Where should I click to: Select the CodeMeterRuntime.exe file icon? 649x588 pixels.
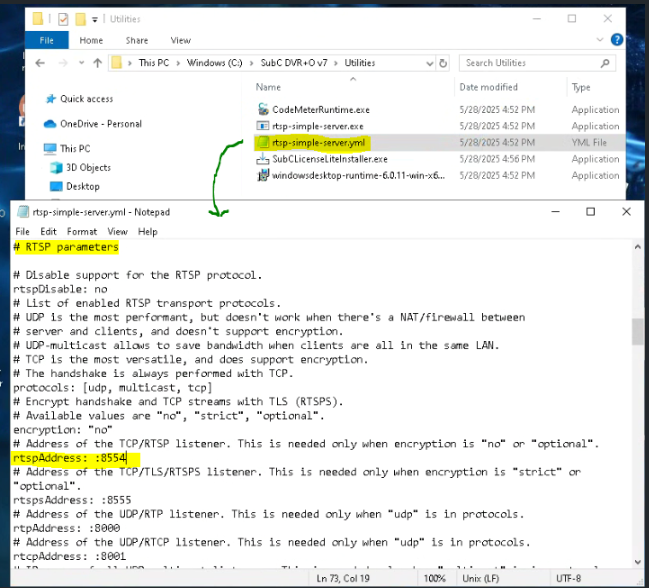click(x=263, y=110)
